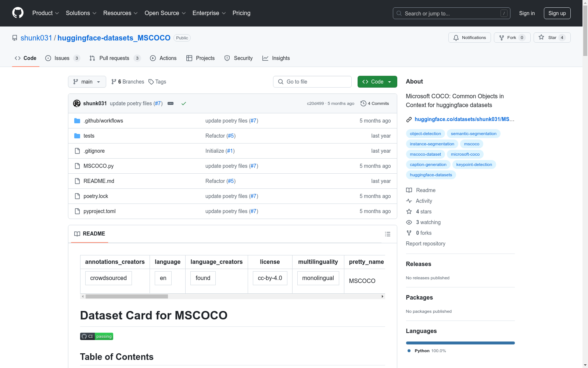This screenshot has height=368, width=588.
Task: Expand the Open Source menu
Action: pyautogui.click(x=165, y=13)
